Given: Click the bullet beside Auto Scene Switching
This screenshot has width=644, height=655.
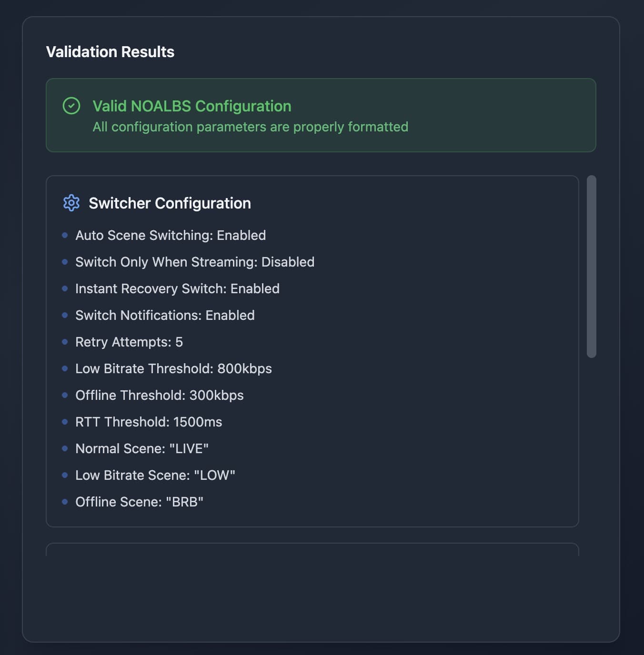Looking at the screenshot, I should click(65, 235).
